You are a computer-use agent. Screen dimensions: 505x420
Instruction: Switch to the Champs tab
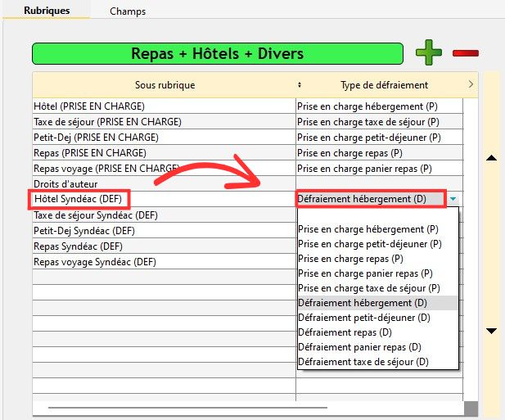click(x=128, y=11)
